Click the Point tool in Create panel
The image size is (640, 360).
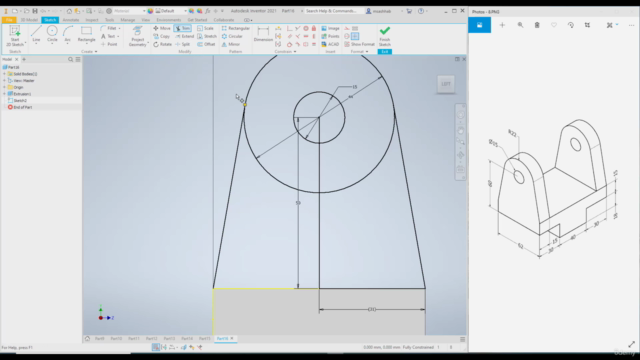coord(109,44)
